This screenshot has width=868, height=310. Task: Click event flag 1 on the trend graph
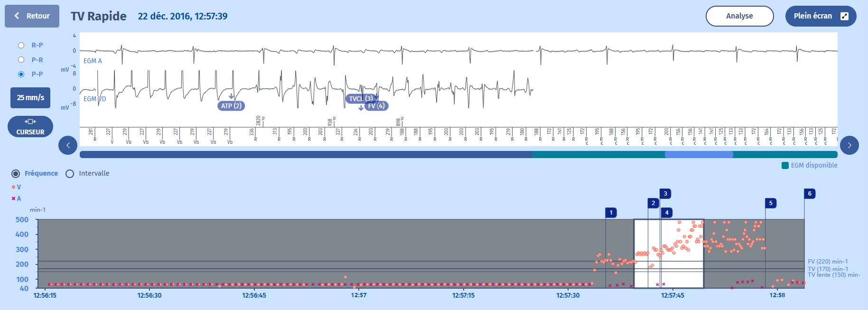(x=611, y=213)
